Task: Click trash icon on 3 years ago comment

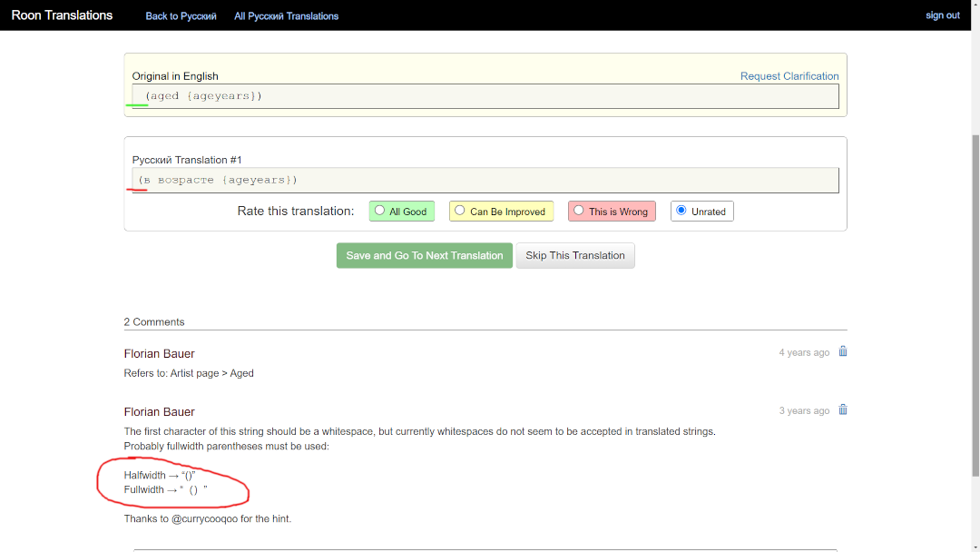Action: pos(842,409)
